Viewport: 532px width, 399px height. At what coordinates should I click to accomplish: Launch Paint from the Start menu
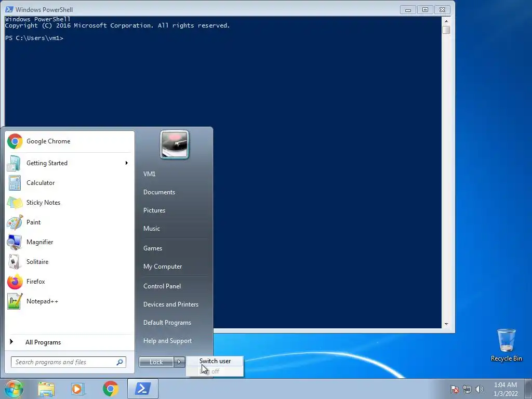click(69, 222)
